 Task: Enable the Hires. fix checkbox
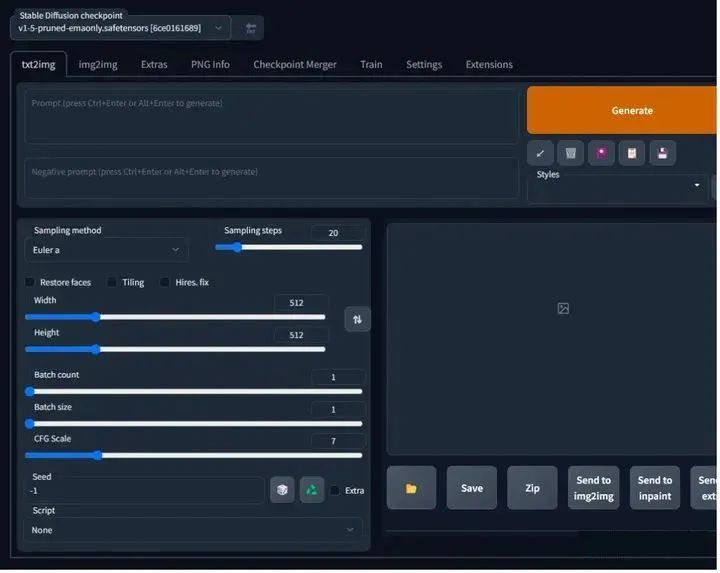[165, 282]
